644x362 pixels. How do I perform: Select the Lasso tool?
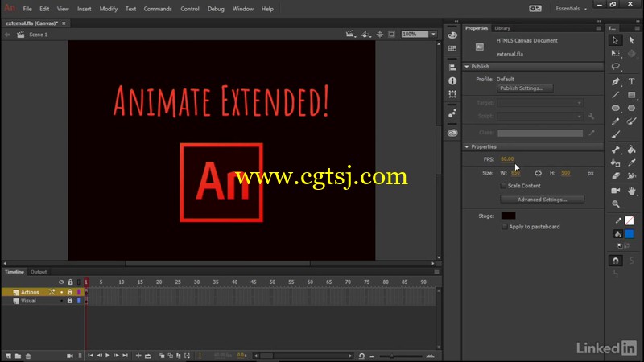click(615, 67)
